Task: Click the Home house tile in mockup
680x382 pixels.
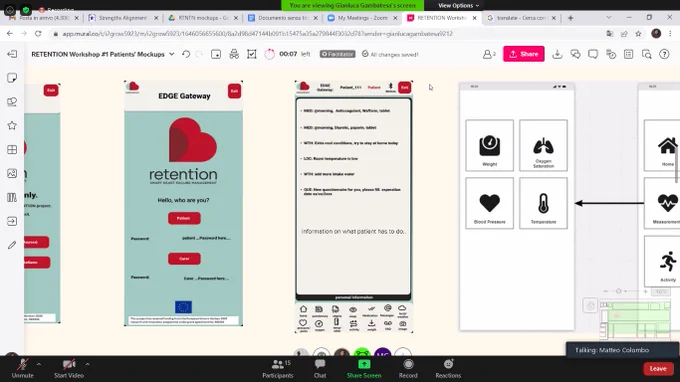Action: [662, 145]
